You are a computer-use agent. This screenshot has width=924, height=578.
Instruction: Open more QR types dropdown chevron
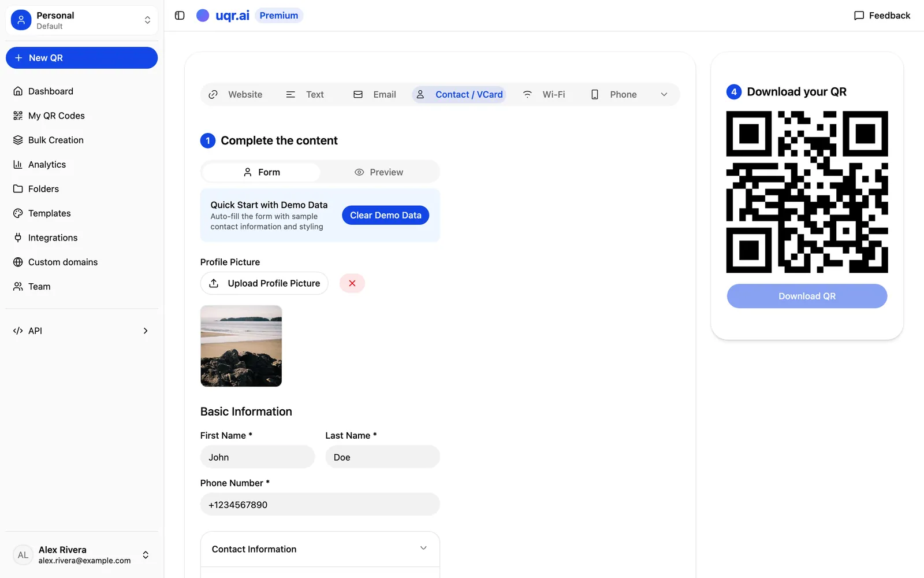[x=664, y=94]
